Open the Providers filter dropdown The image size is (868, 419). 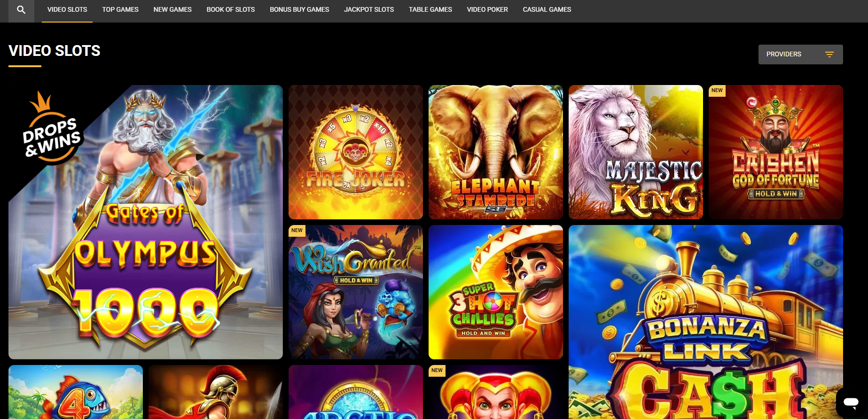(800, 54)
